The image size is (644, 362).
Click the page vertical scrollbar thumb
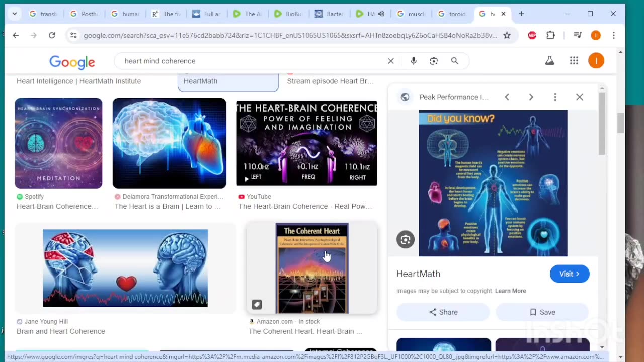620,123
